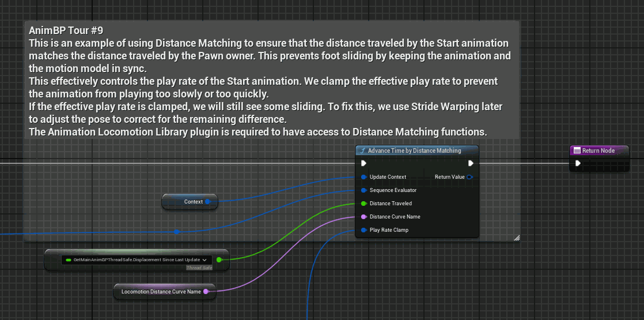Screen dimensions: 644x320
Task: Click the Return Node header icon
Action: pos(577,150)
